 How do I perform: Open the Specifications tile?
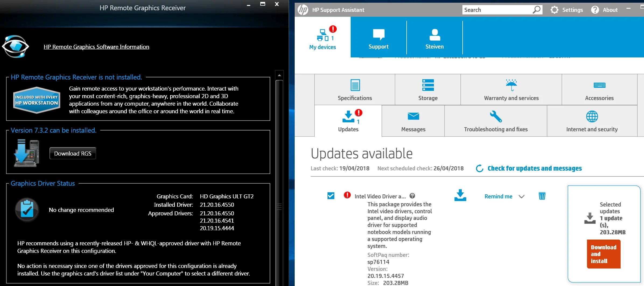[x=355, y=90]
